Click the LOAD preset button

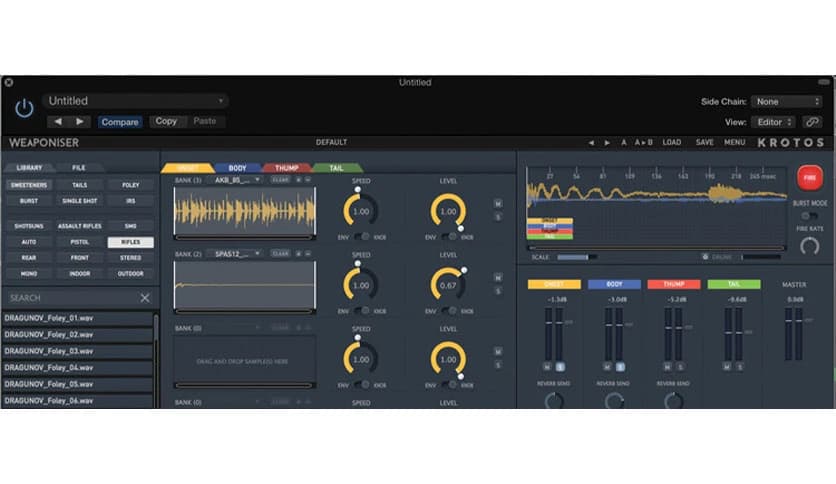671,142
